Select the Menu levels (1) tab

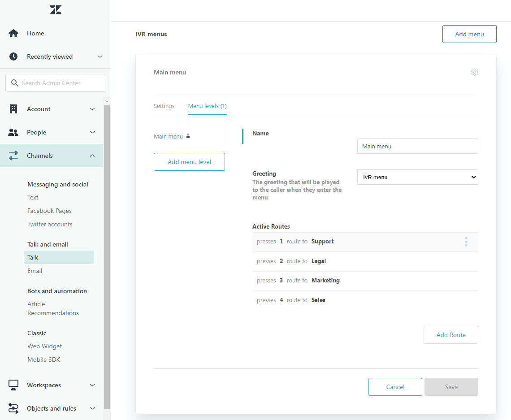point(207,106)
